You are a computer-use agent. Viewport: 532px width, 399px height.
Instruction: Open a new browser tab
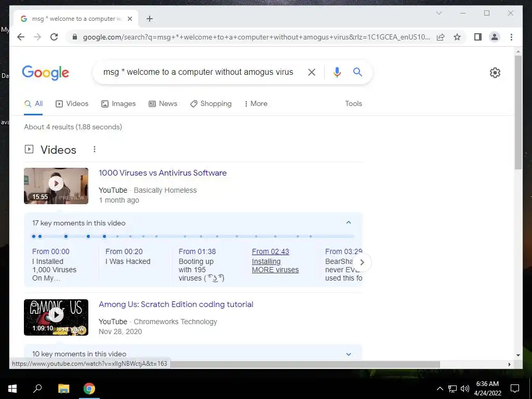[x=150, y=19]
